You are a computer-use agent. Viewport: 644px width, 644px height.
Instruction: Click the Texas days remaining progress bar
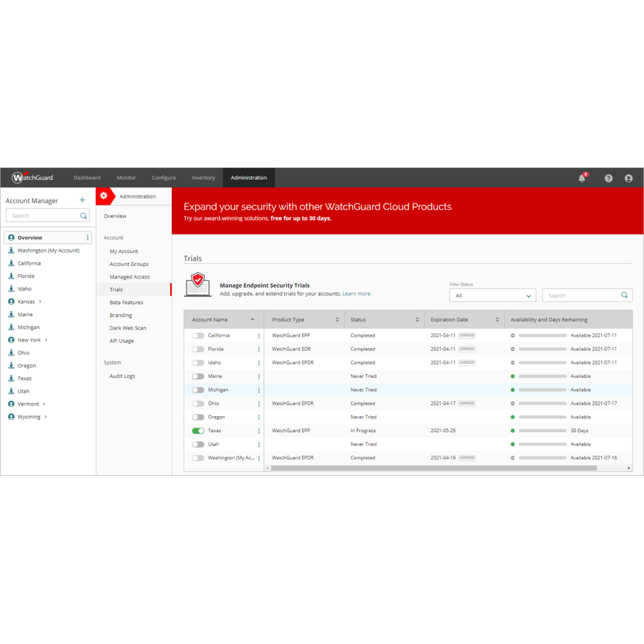tap(542, 430)
